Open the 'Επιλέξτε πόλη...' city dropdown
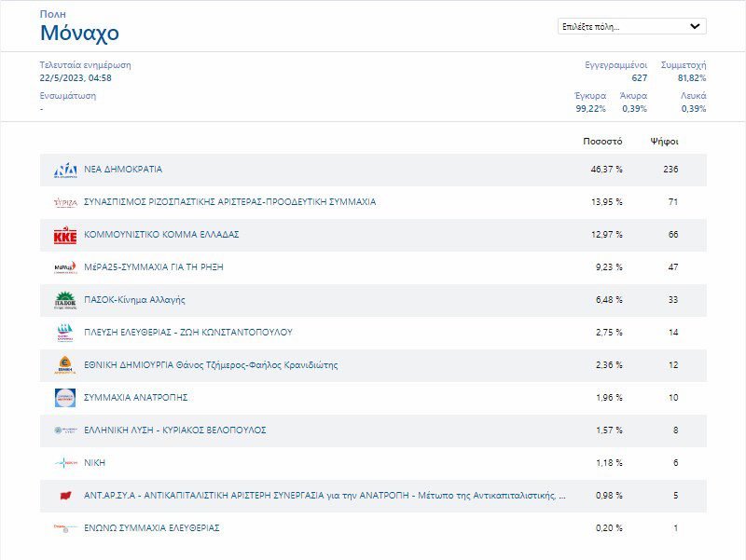The width and height of the screenshot is (746, 560). click(632, 26)
